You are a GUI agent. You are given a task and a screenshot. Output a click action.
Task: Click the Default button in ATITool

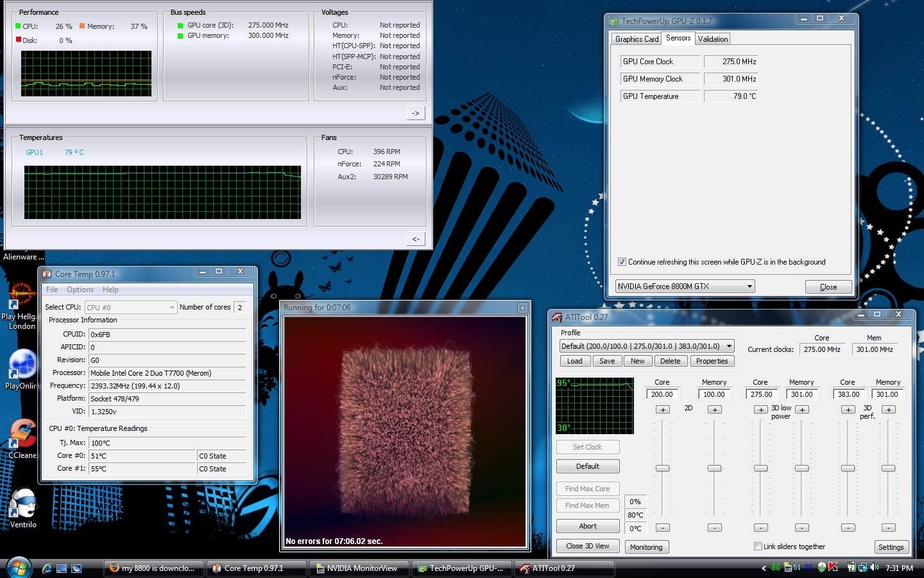588,466
